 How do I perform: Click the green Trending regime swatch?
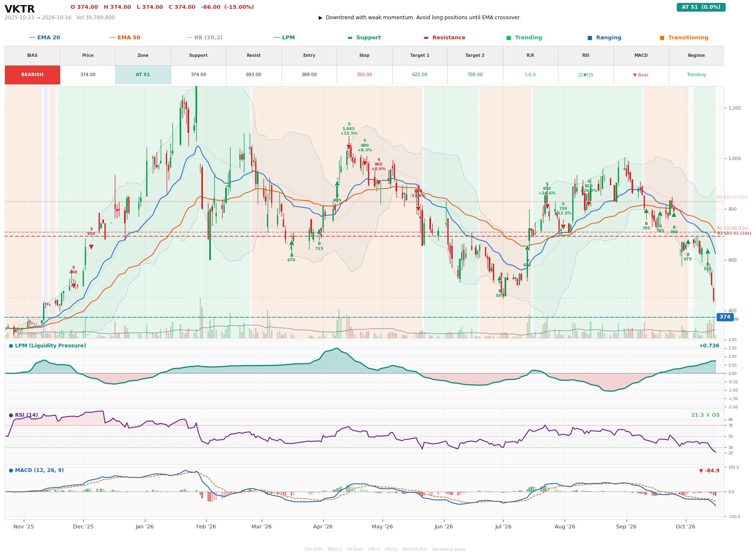coord(509,38)
